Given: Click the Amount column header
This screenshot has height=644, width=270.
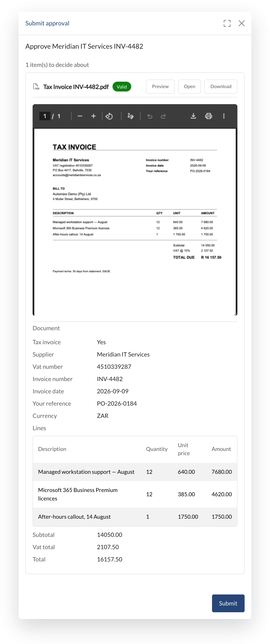Looking at the screenshot, I should pos(221,449).
